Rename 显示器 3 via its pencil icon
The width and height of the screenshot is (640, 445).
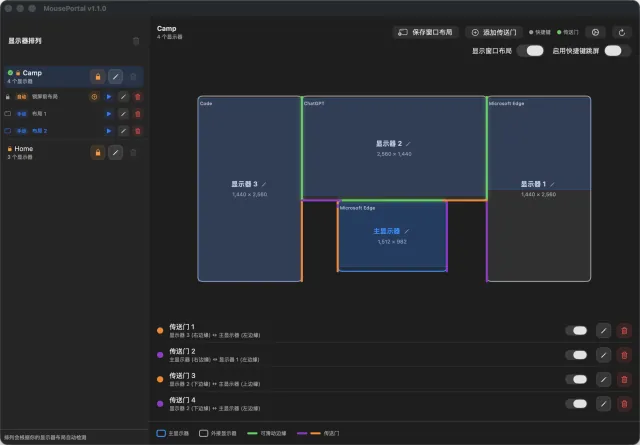[264, 184]
